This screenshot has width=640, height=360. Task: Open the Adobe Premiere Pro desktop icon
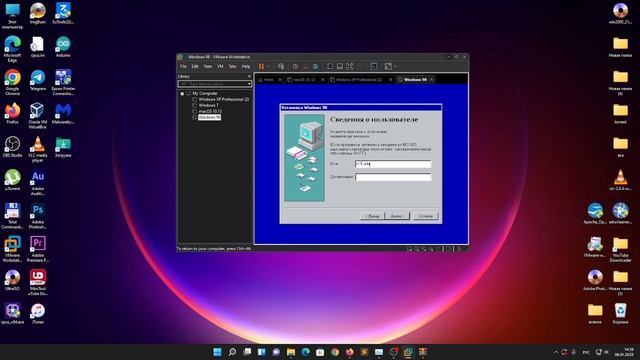point(38,249)
